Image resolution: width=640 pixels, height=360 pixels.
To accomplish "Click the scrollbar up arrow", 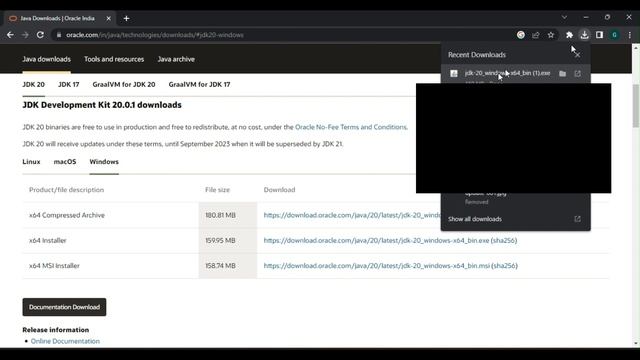I will point(636,48).
